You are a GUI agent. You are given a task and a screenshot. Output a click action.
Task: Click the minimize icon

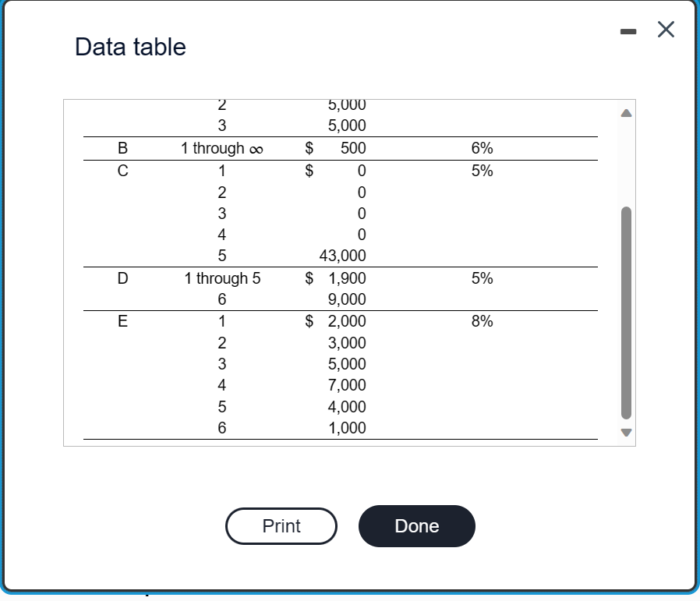pos(628,30)
